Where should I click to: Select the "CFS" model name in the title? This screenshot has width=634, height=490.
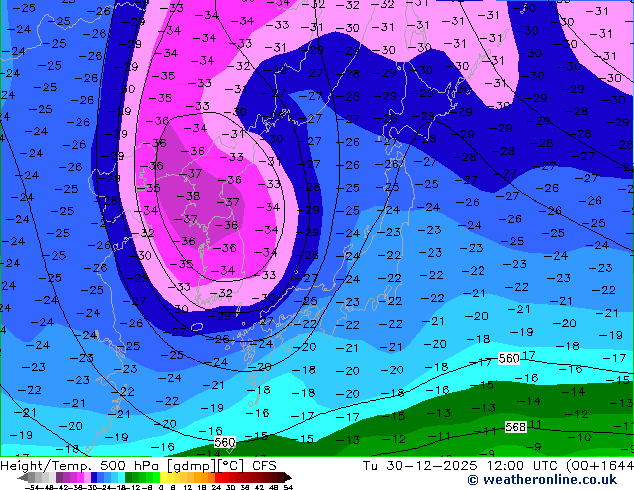(264, 466)
